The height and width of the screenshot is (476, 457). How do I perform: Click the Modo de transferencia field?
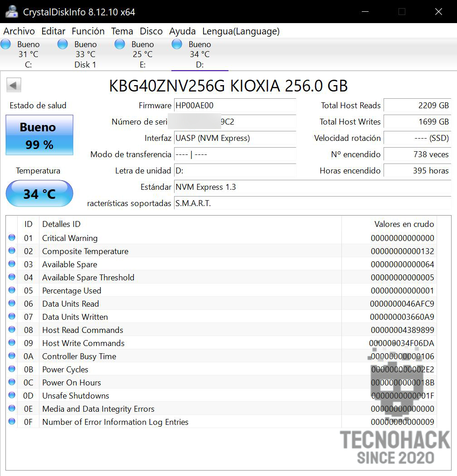(235, 154)
